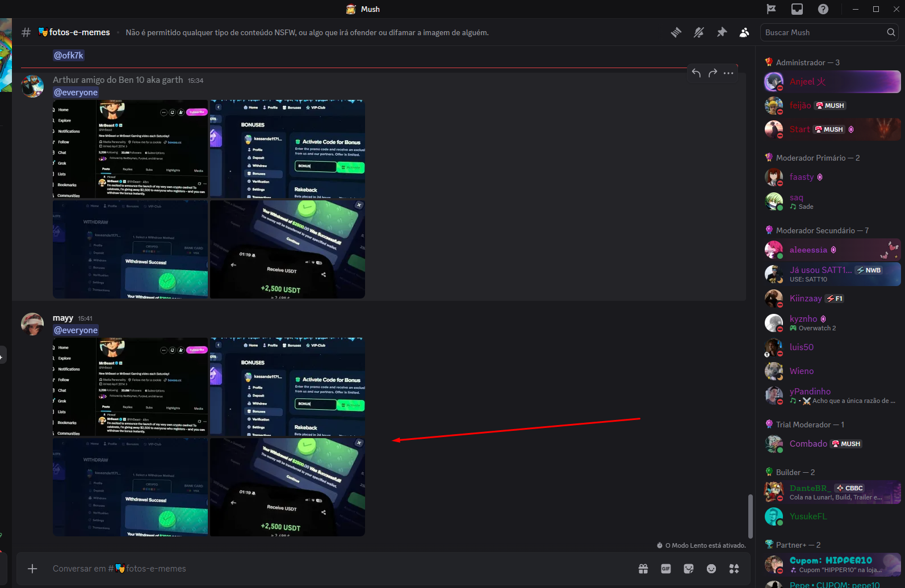The height and width of the screenshot is (588, 905).
Task: Open member luis50 in member list
Action: 832,347
